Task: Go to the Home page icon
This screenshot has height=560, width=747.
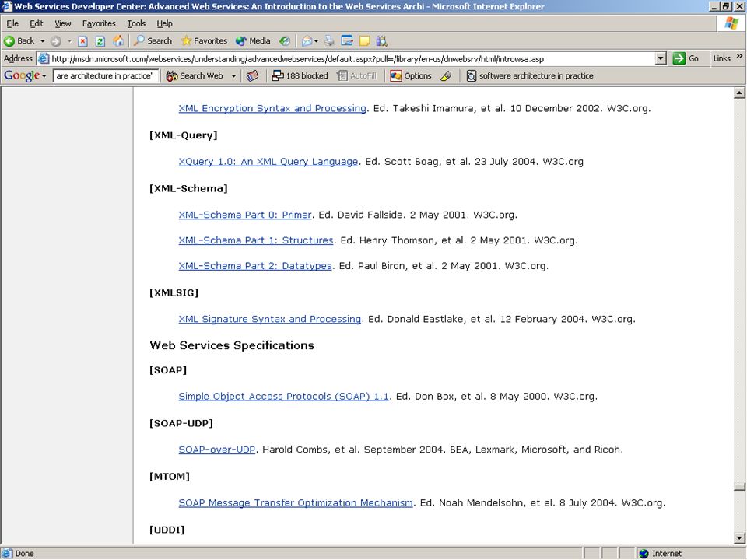Action: (x=117, y=41)
